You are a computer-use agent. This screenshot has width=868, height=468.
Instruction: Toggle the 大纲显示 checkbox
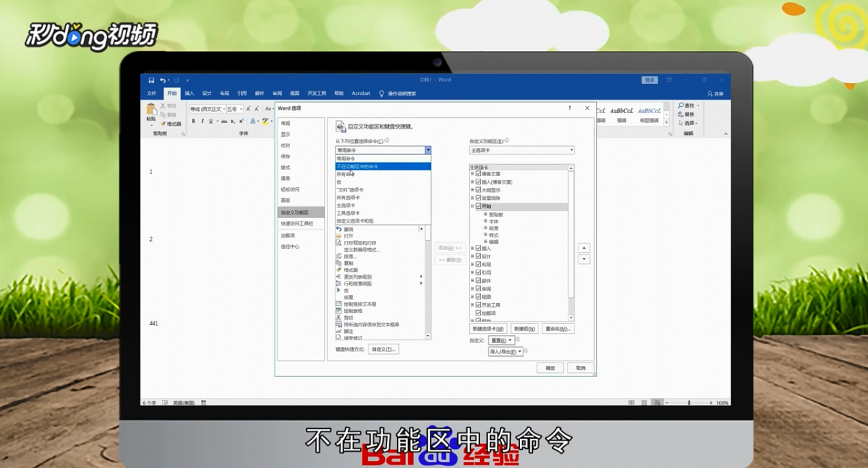(478, 190)
